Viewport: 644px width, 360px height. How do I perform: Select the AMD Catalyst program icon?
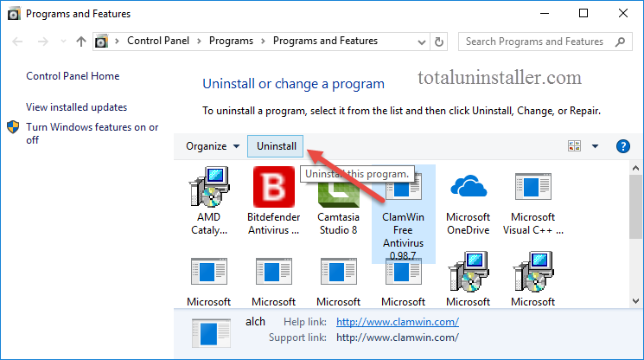click(x=209, y=187)
